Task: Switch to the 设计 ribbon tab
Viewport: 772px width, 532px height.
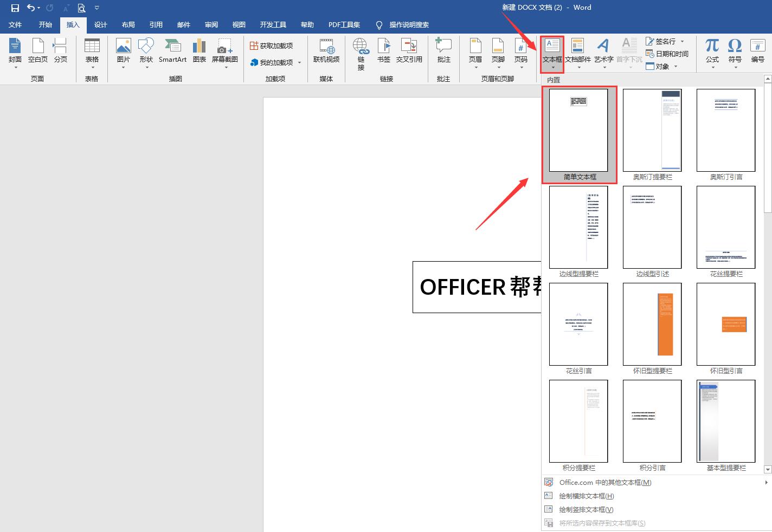Action: coord(100,24)
